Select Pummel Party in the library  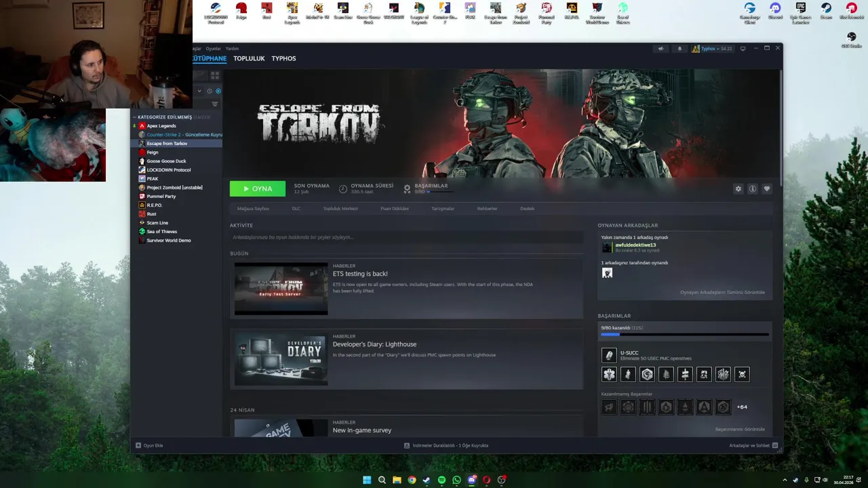[161, 197]
